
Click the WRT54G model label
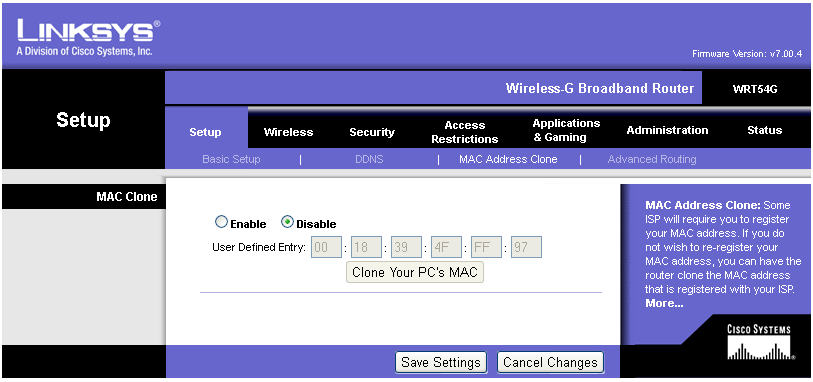755,89
